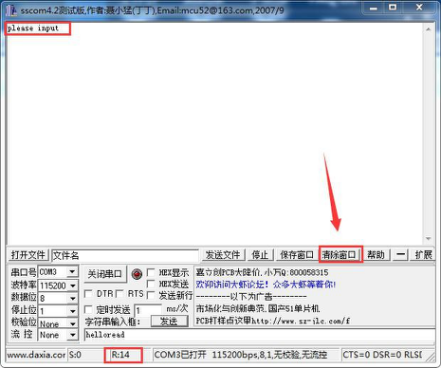Focus the 文件名 file name field
Viewport: 442px width, 369px height.
[x=125, y=256]
